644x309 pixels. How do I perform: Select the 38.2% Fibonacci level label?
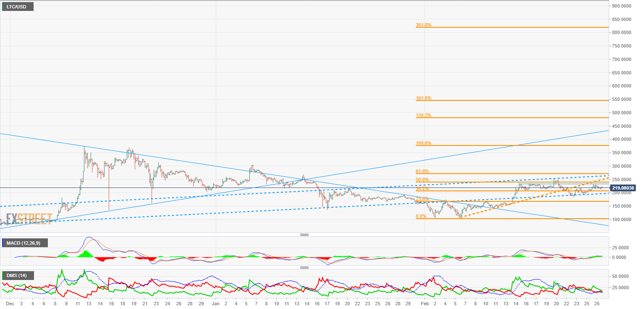coord(422,188)
